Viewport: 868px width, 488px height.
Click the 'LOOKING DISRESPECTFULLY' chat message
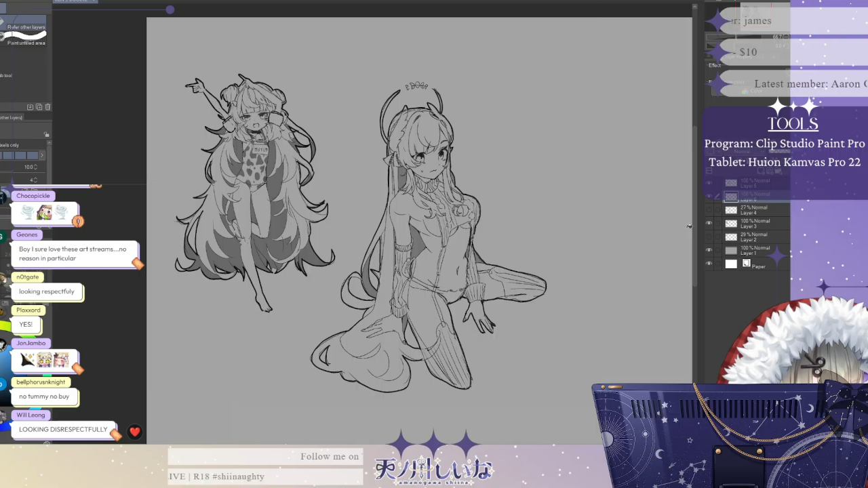pos(63,430)
